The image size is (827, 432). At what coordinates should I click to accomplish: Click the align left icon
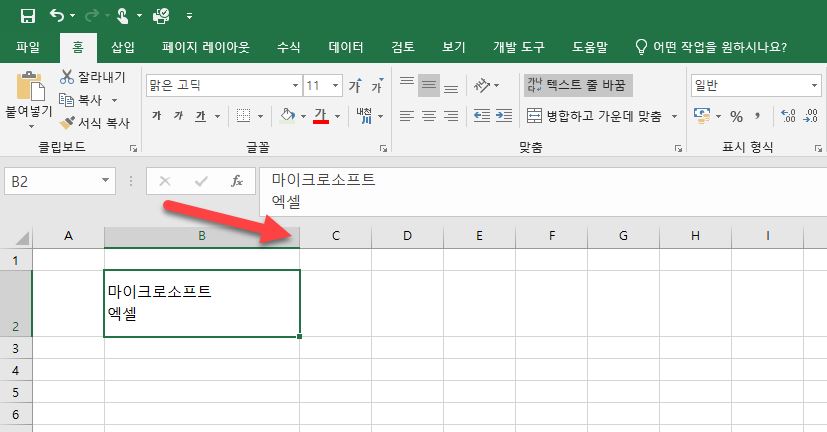pos(407,116)
